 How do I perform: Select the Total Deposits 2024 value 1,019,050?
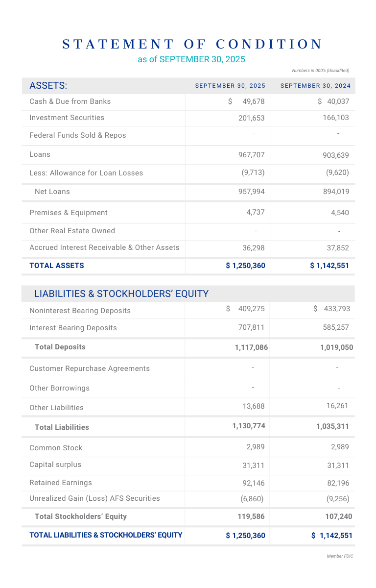[336, 347]
